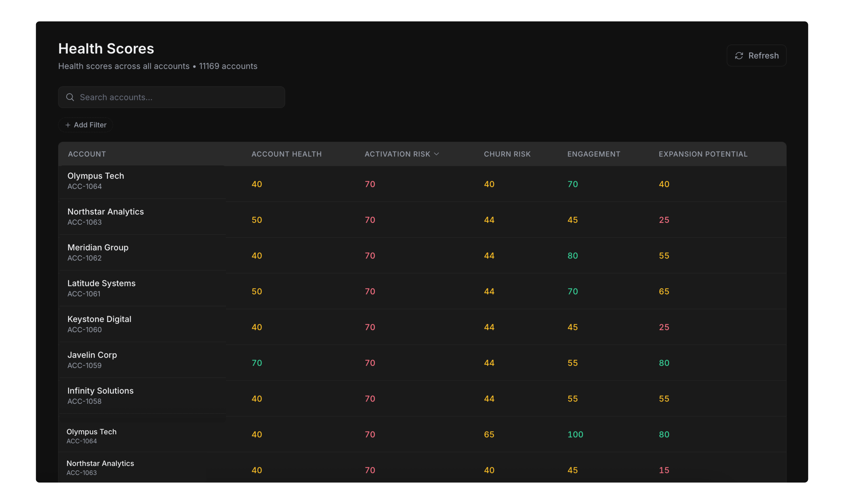Image resolution: width=844 pixels, height=504 pixels.
Task: Open the Latitude Systems account
Action: pos(101,283)
